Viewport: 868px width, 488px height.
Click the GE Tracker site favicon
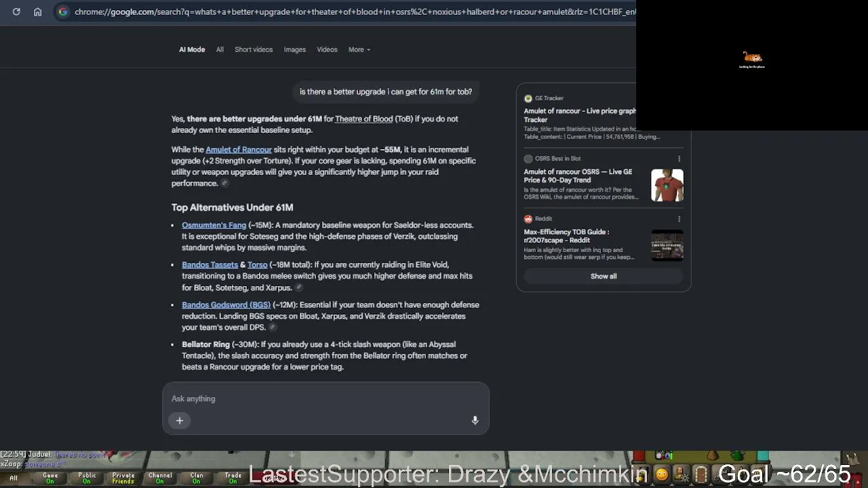tap(528, 98)
